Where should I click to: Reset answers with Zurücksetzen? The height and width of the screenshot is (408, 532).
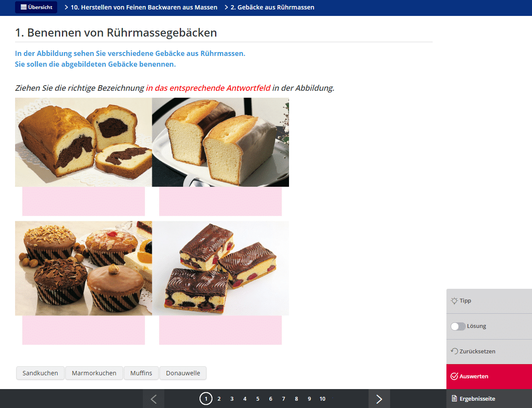pyautogui.click(x=473, y=351)
